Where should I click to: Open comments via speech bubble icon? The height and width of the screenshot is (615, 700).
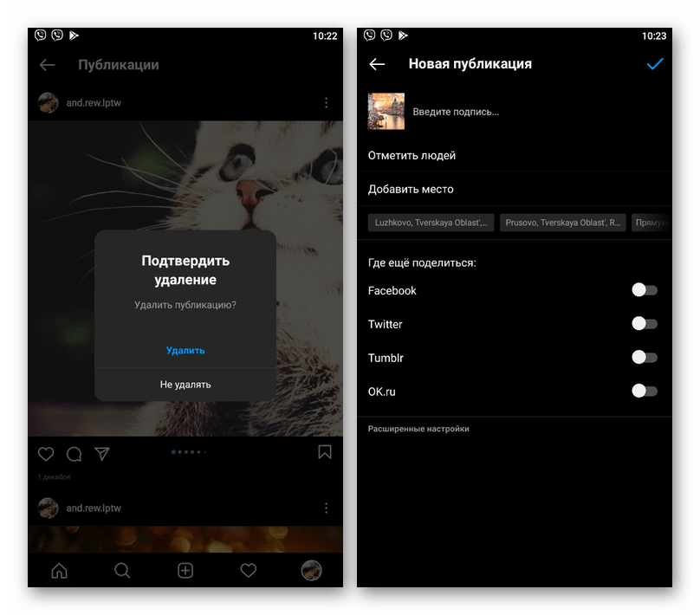click(75, 454)
